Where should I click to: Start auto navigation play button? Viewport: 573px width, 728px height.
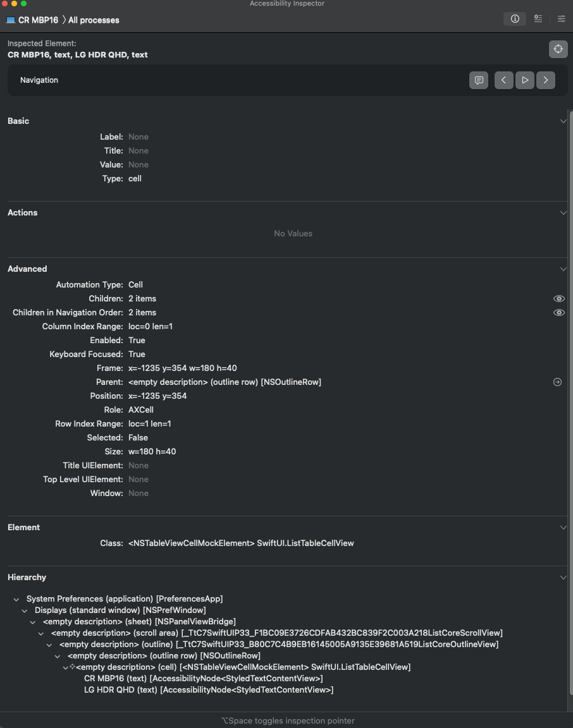click(525, 80)
